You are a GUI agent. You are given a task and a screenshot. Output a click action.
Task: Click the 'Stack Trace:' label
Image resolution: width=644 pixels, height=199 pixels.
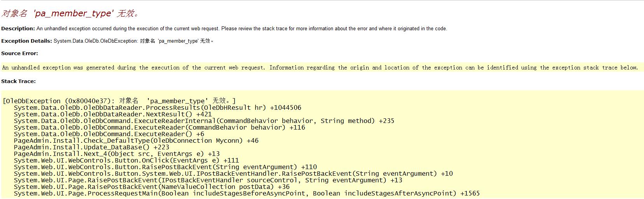pyautogui.click(x=18, y=81)
